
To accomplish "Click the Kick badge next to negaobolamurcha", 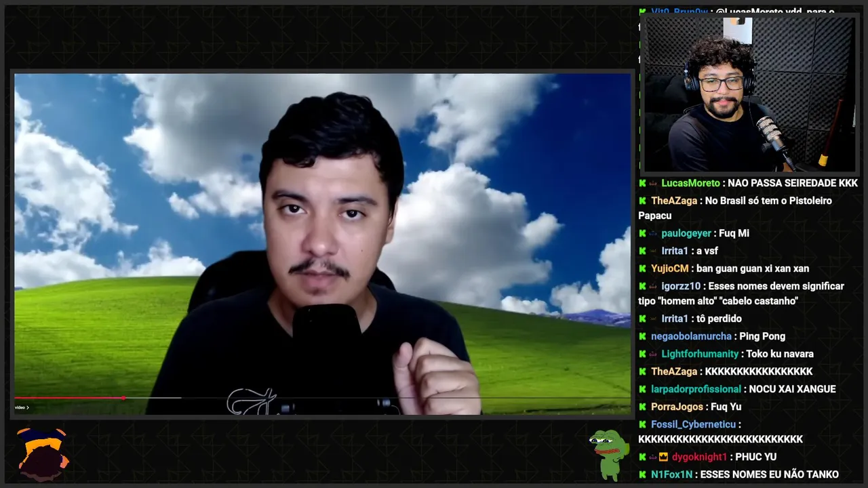I will (x=642, y=336).
